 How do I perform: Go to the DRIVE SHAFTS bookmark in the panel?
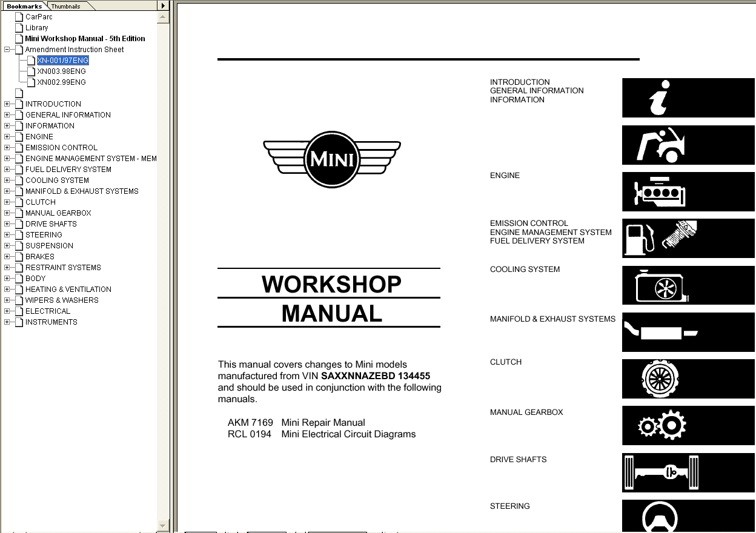coord(51,224)
